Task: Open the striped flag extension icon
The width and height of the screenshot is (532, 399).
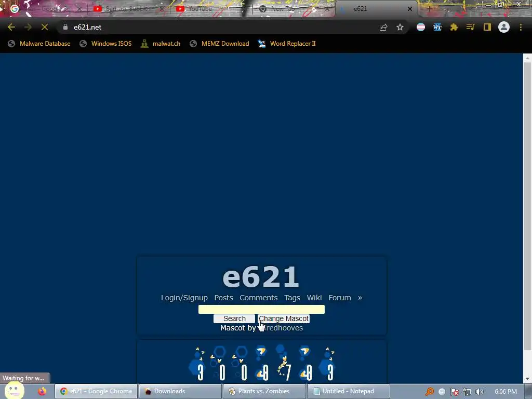Action: tap(421, 27)
